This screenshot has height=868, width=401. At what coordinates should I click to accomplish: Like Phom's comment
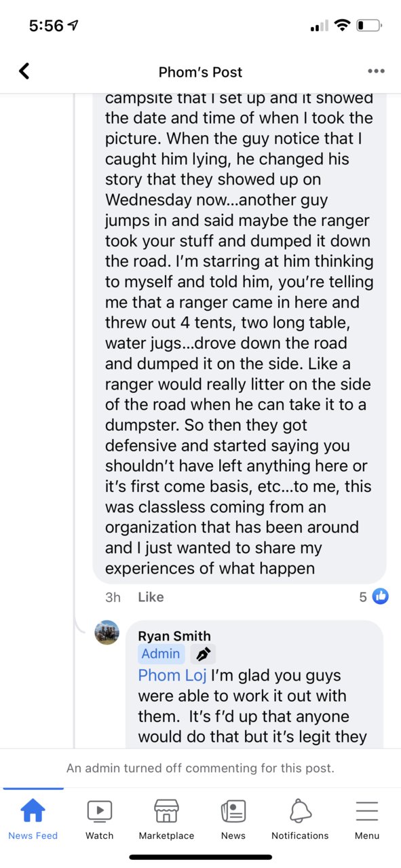[151, 597]
